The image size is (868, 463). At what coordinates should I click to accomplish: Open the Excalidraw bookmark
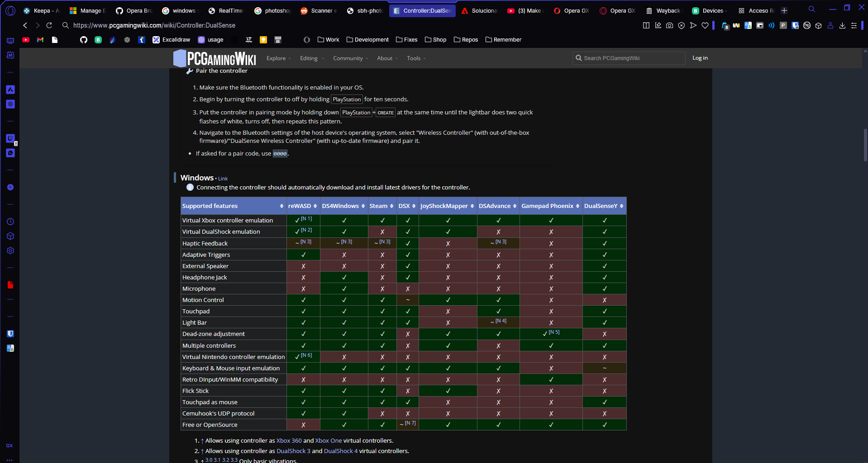tap(171, 40)
